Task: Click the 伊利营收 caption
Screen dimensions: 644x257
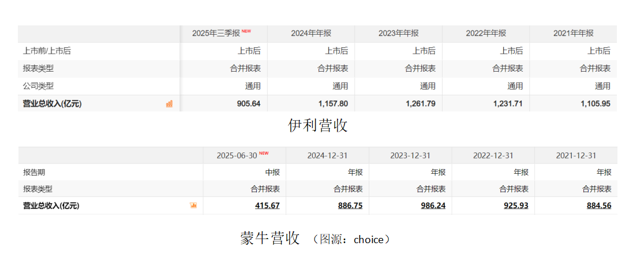Action: click(x=319, y=125)
